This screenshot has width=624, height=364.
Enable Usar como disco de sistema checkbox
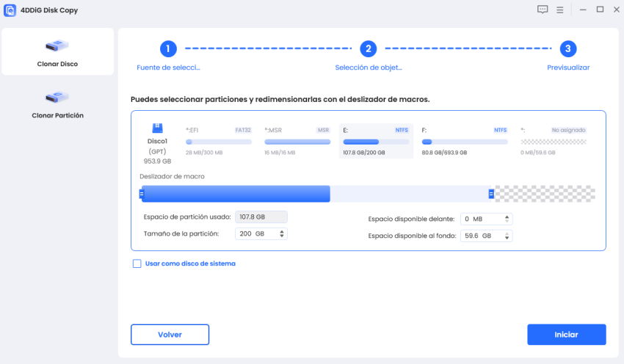137,263
